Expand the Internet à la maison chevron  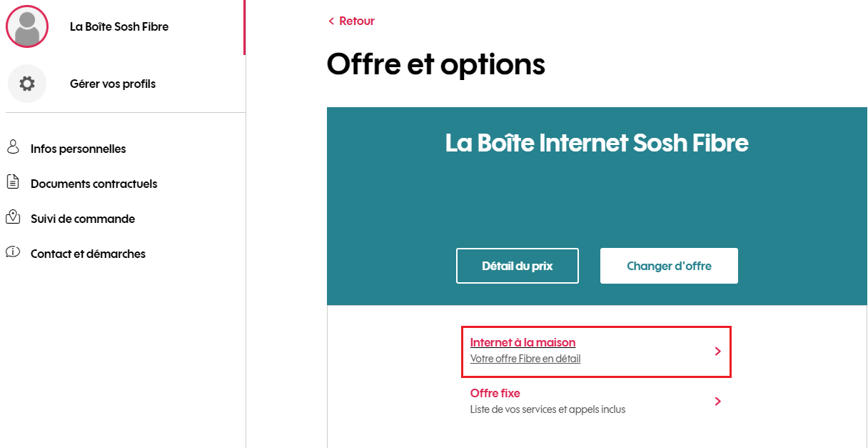click(x=718, y=352)
